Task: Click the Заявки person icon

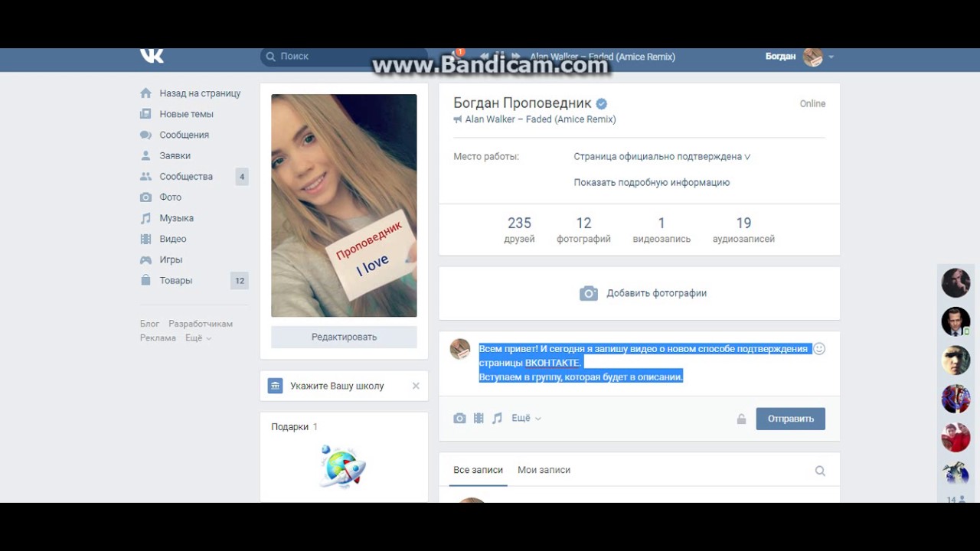Action: (145, 155)
